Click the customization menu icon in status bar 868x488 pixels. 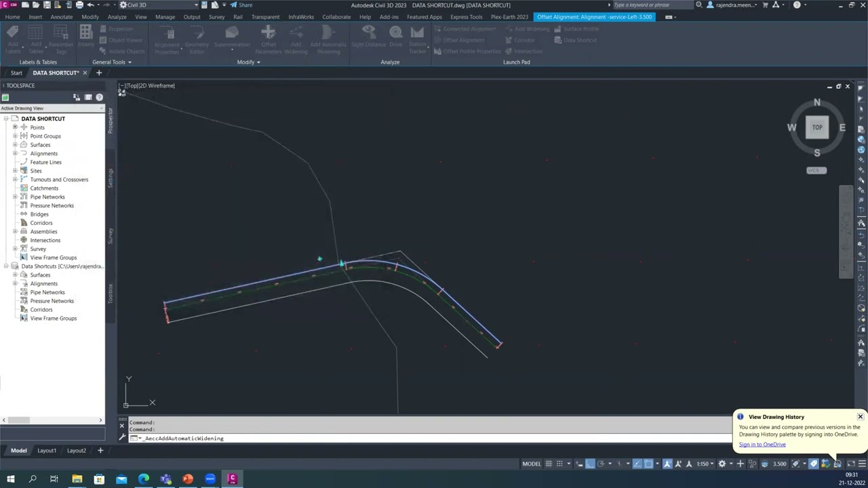[x=862, y=464]
